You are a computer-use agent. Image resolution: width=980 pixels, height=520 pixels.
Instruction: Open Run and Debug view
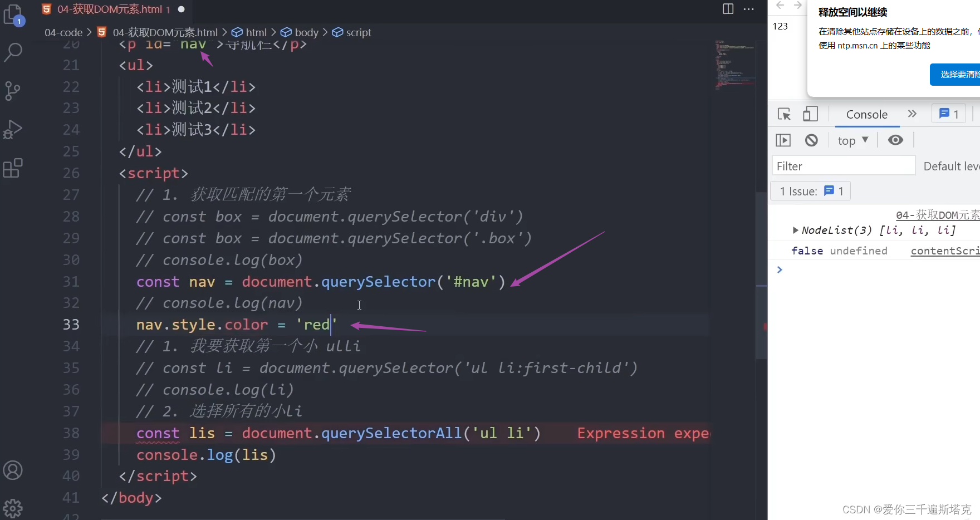pos(13,129)
